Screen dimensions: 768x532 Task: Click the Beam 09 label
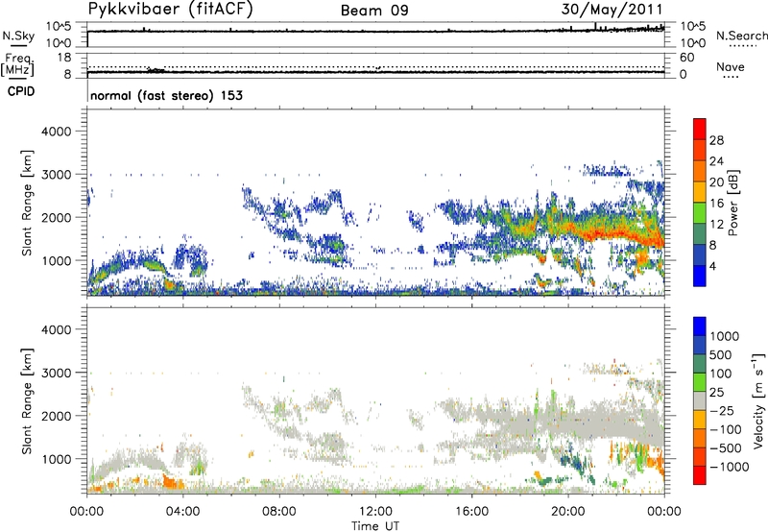[x=374, y=11]
